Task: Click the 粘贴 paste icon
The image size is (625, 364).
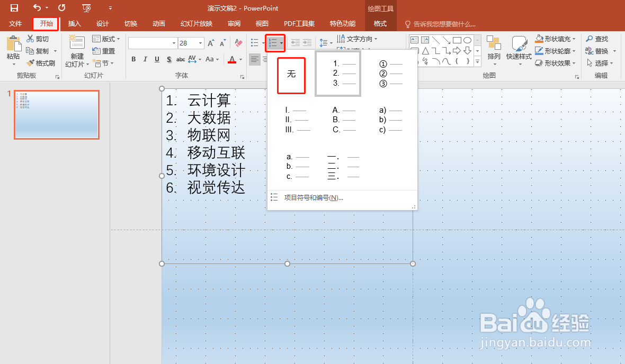Action: pyautogui.click(x=14, y=44)
